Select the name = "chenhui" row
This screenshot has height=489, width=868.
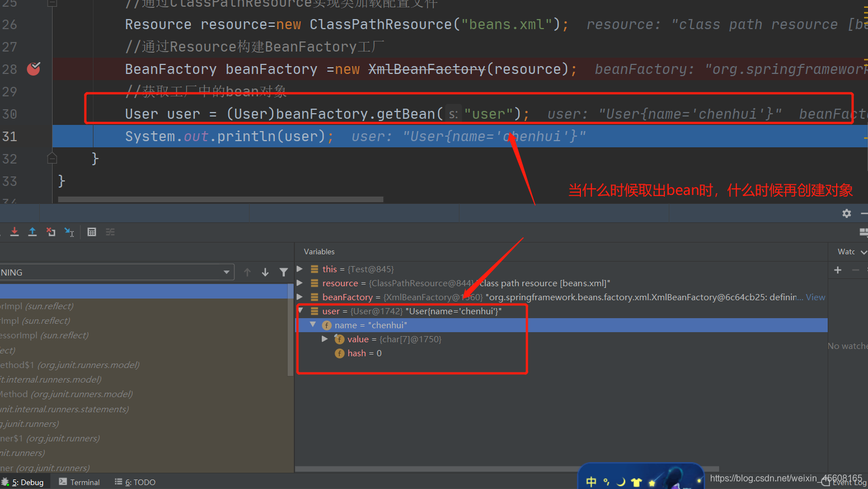(x=561, y=325)
